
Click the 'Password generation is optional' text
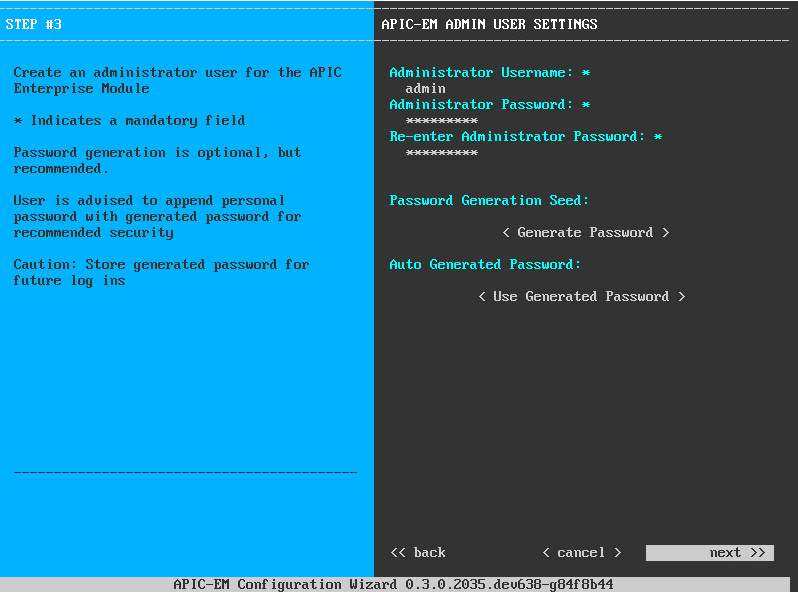click(x=157, y=160)
